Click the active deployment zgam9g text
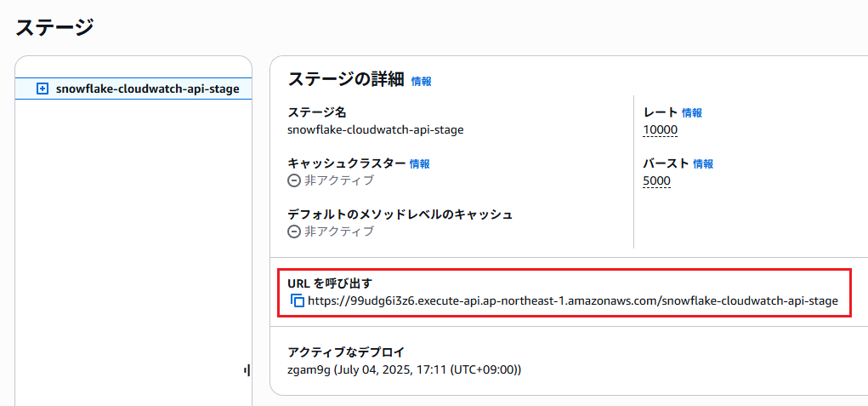The image size is (868, 406). 405,369
